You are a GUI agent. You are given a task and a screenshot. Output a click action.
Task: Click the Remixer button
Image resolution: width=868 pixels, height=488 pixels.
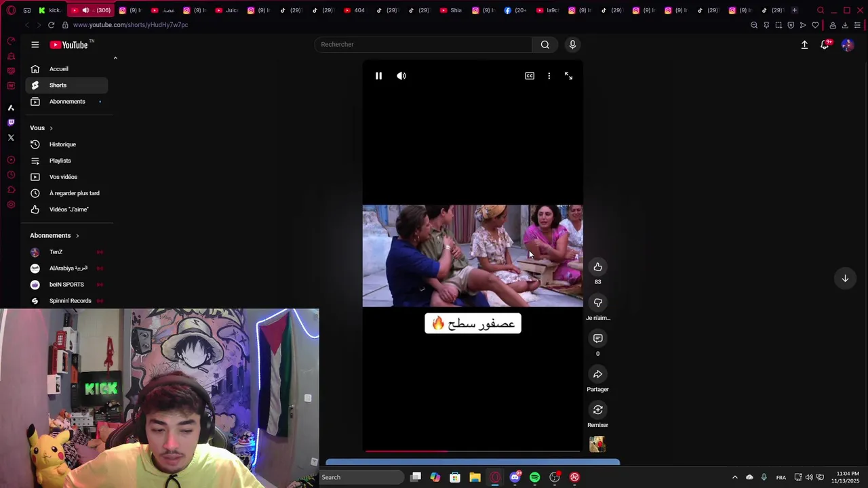click(x=597, y=409)
